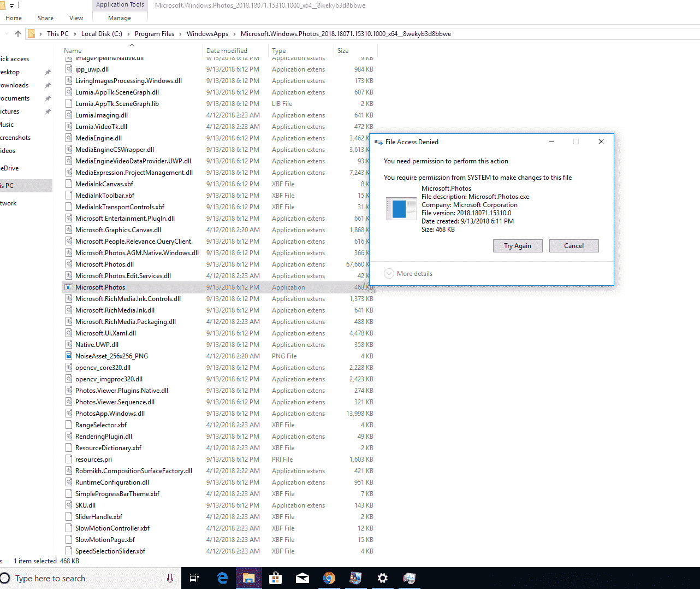
Task: Click the ipp_uwp.dll file icon
Action: 69,69
